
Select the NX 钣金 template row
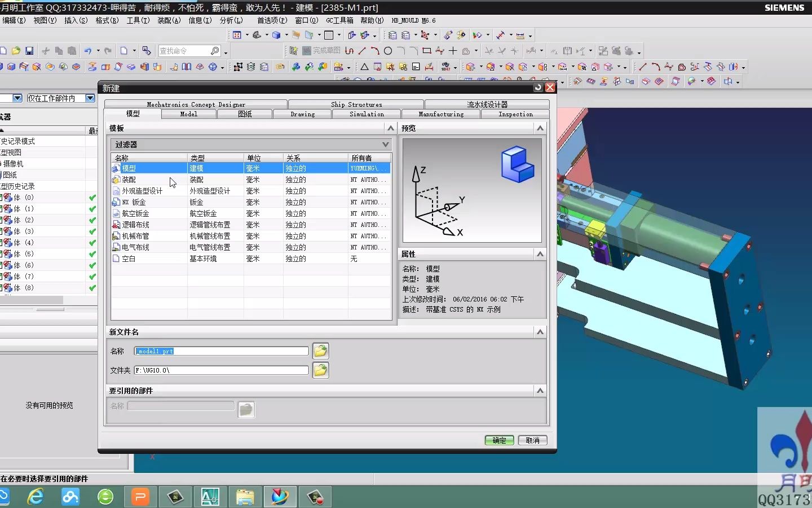click(x=250, y=202)
